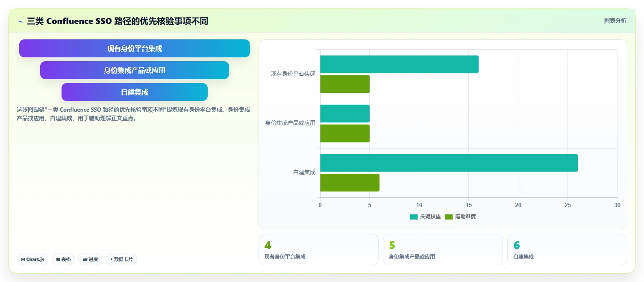Click y-axis label 身份集成产品或应用
This screenshot has width=644, height=282.
coord(290,123)
